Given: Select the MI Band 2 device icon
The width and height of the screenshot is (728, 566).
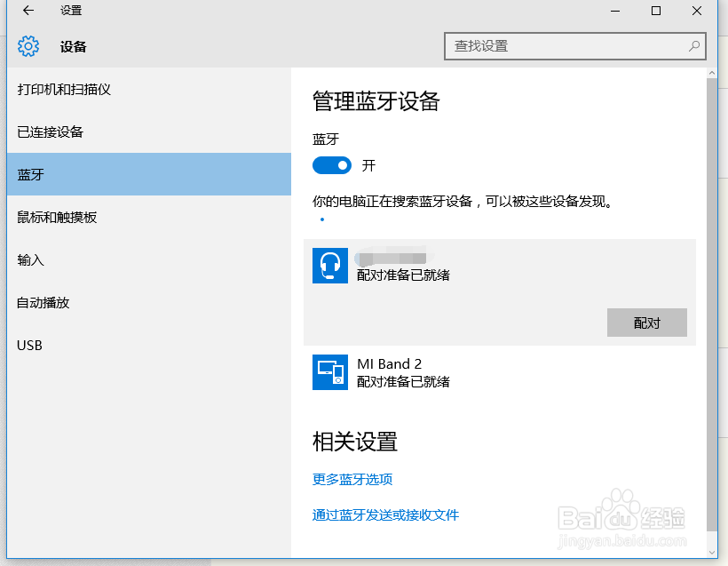Looking at the screenshot, I should 330,372.
